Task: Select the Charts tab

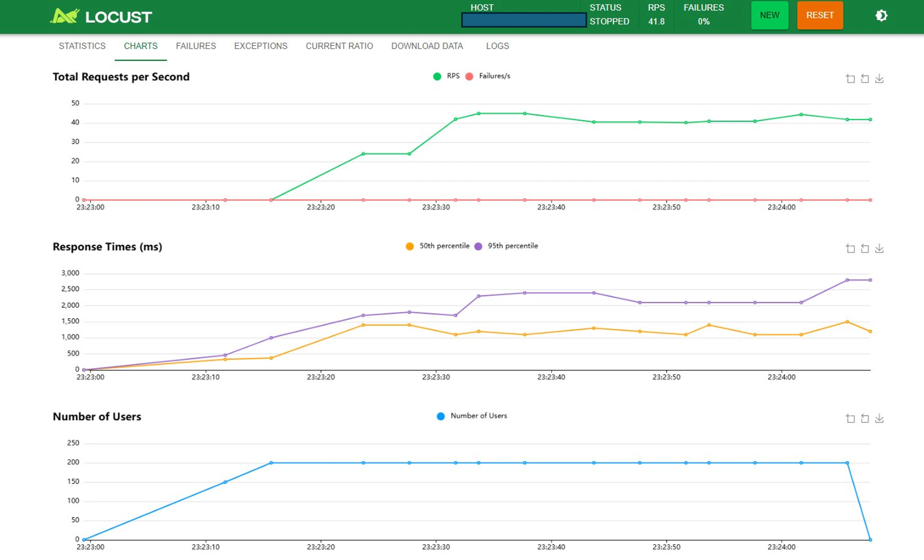Action: (141, 46)
